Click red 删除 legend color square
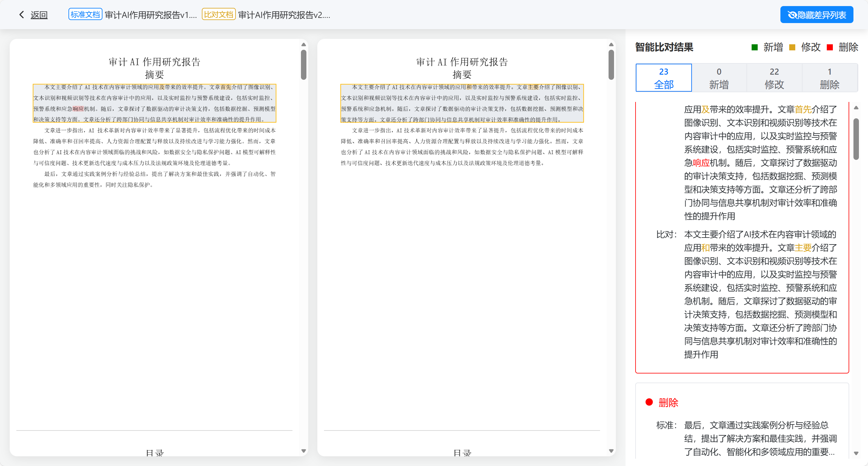 click(x=830, y=48)
